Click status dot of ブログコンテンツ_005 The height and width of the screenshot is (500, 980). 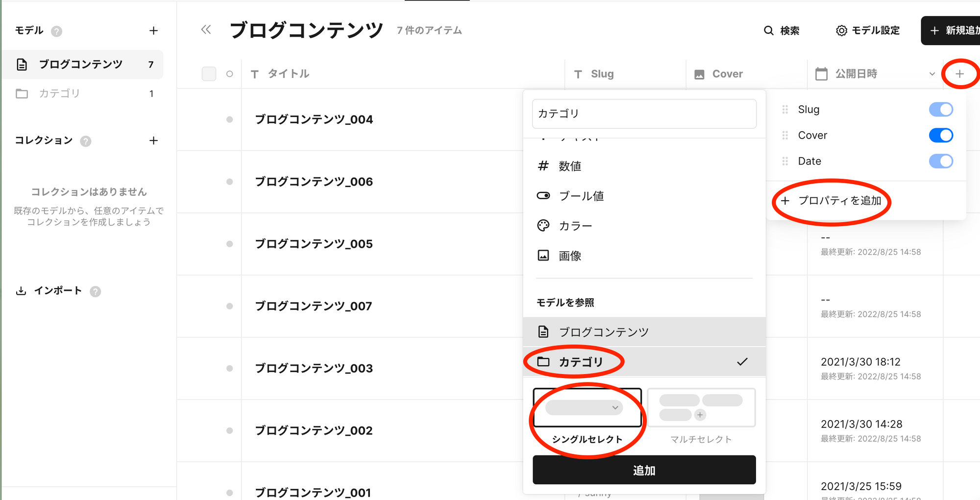pyautogui.click(x=229, y=244)
